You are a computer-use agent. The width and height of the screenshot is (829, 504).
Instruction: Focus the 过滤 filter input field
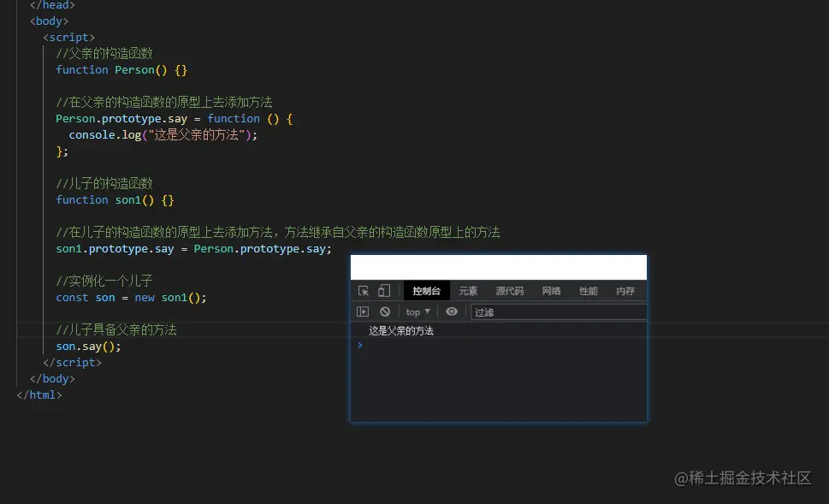(x=559, y=312)
